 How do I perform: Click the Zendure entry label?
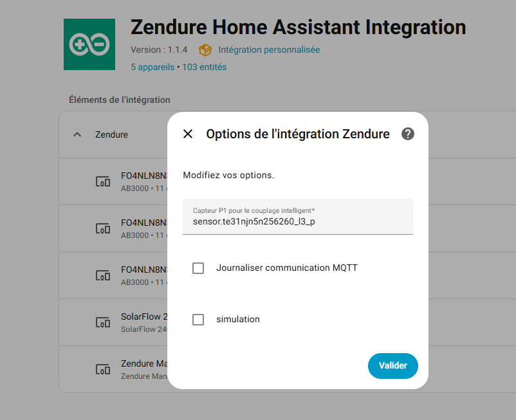click(111, 134)
